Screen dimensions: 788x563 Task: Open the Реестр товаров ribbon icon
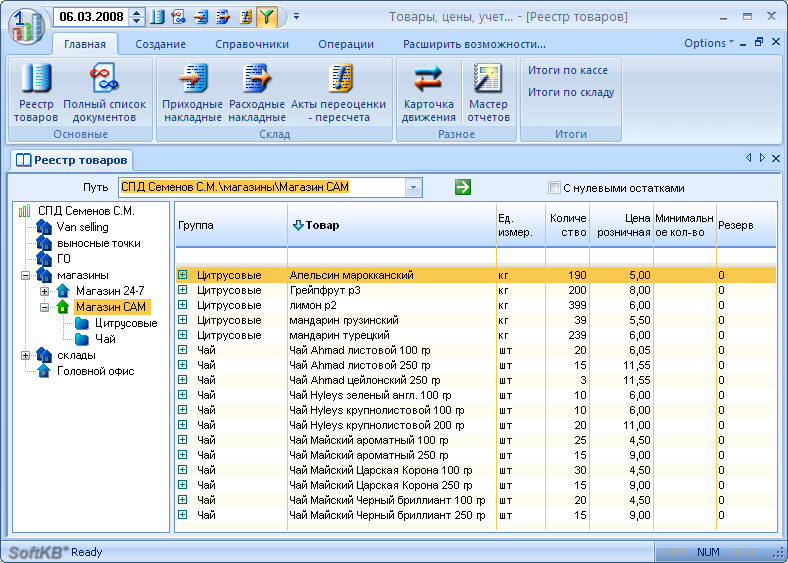coord(36,93)
